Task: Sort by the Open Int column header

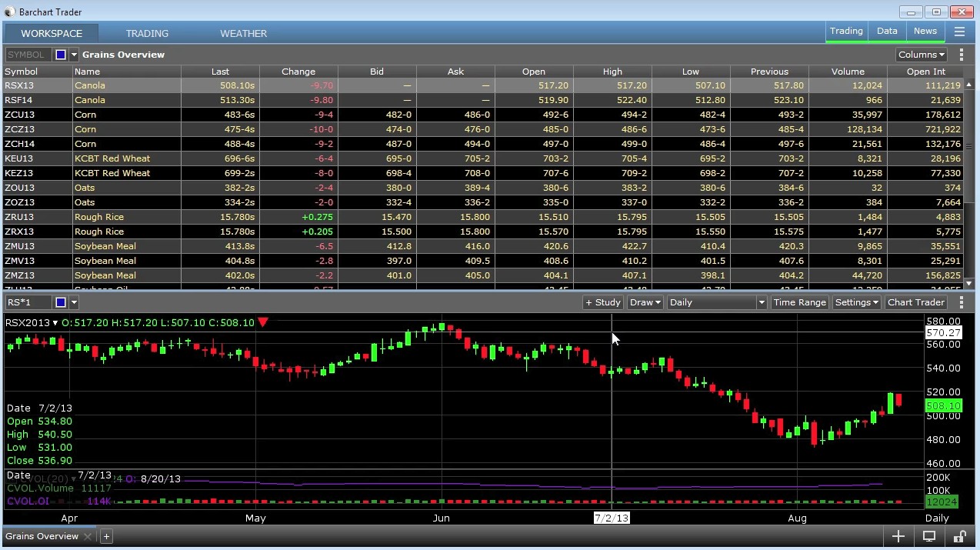Action: (926, 72)
